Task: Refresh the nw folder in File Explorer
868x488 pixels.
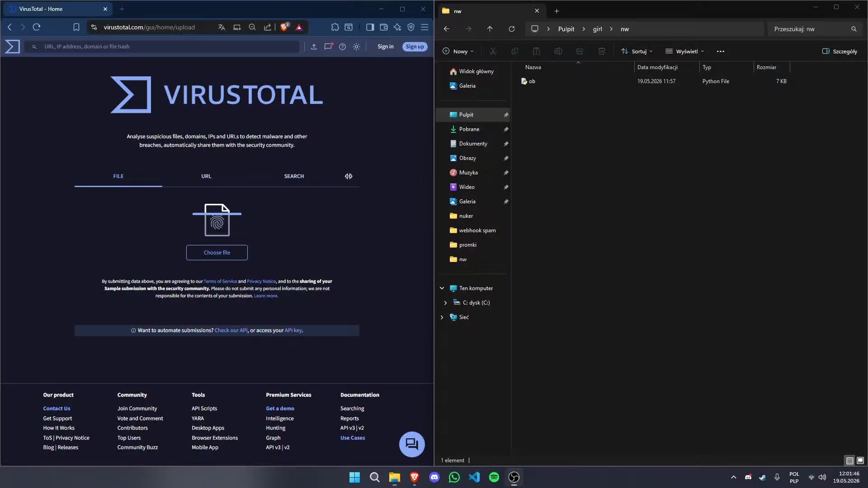Action: (512, 29)
